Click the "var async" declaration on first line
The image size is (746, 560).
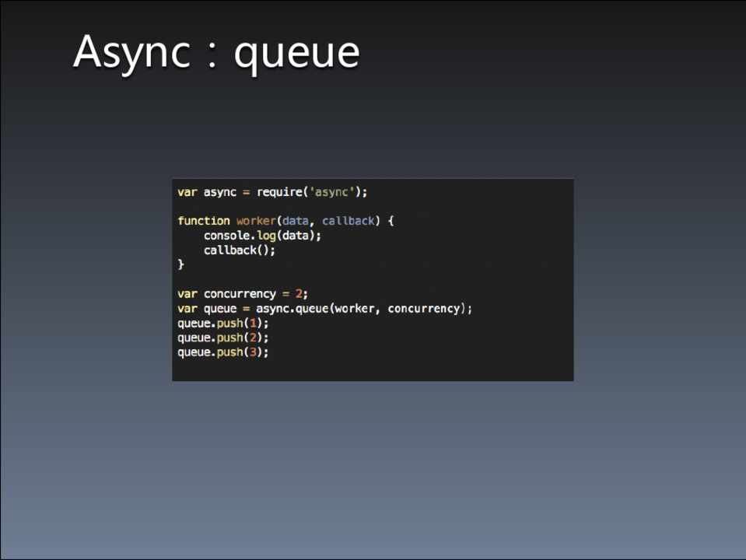(206, 191)
